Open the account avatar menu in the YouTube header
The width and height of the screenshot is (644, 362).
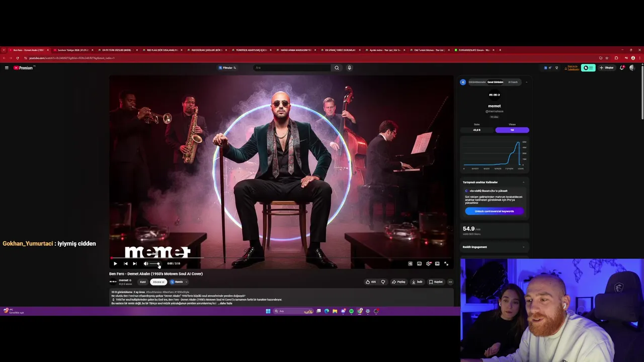632,68
